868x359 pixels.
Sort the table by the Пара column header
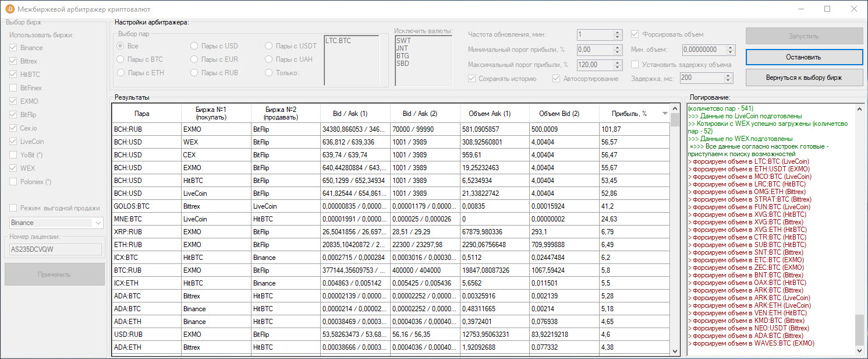coord(146,114)
